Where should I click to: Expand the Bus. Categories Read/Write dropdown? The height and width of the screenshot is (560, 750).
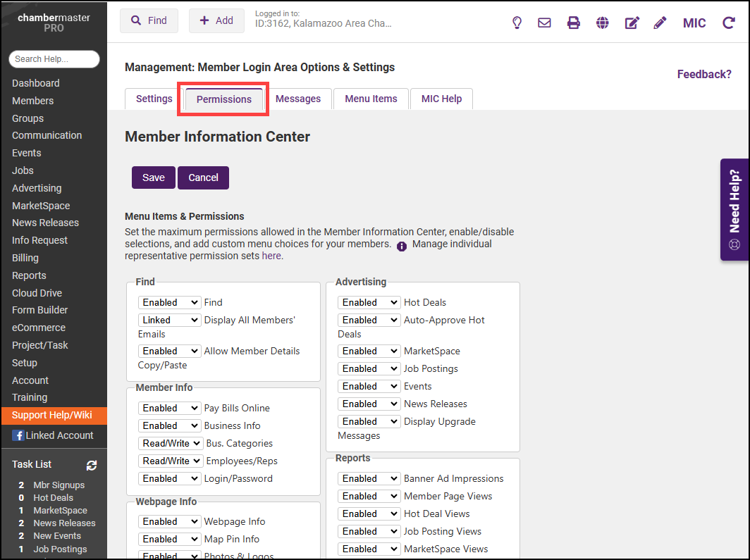point(170,443)
